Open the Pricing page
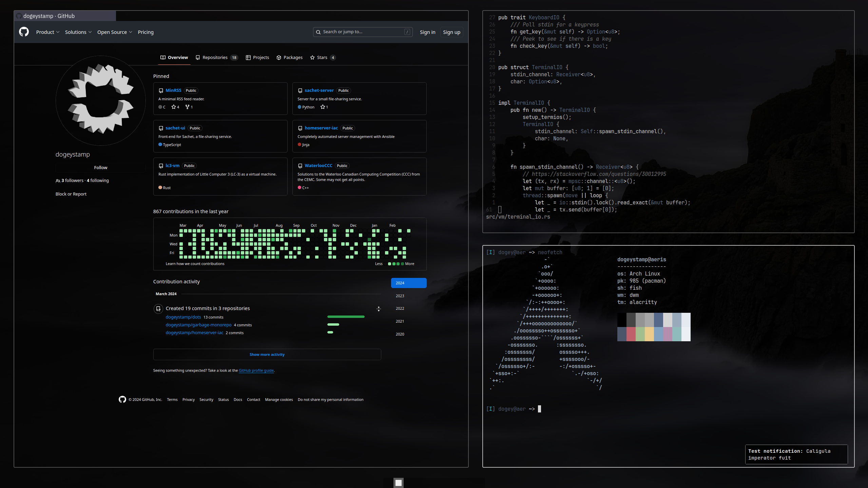This screenshot has width=868, height=488. (146, 32)
